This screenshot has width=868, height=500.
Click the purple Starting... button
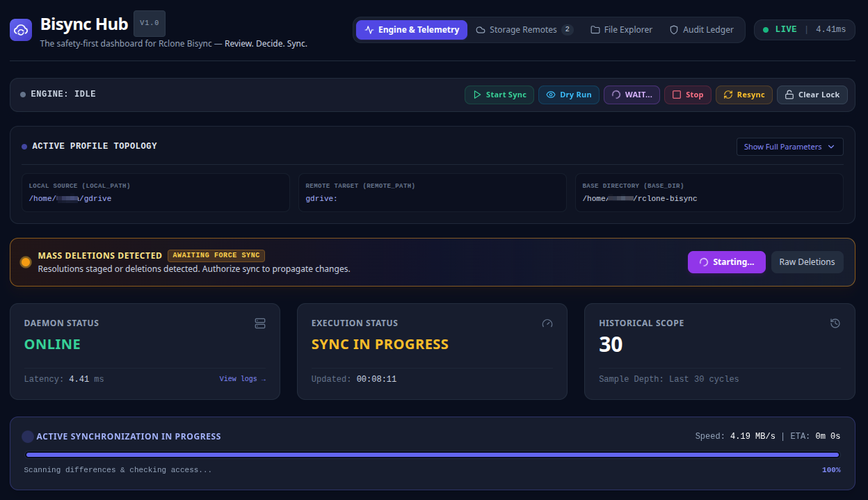click(727, 262)
